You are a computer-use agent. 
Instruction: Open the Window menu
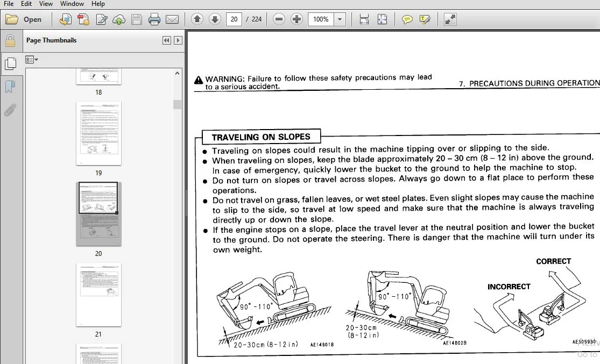point(72,4)
